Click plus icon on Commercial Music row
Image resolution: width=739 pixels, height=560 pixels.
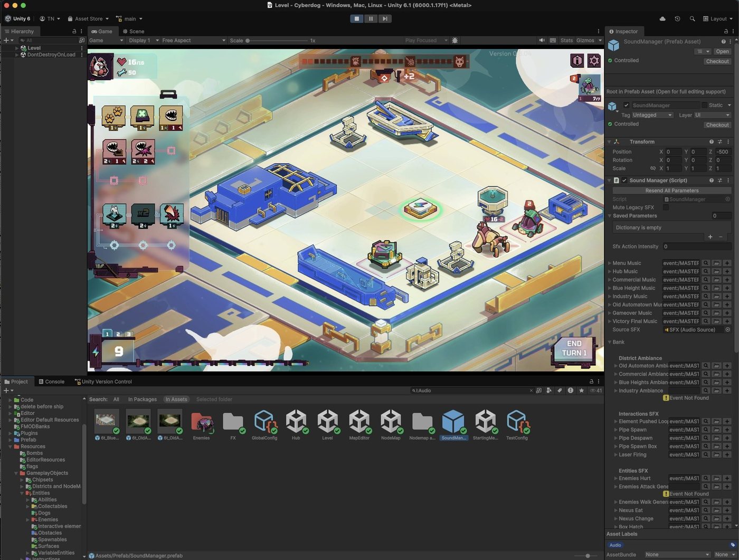pyautogui.click(x=727, y=280)
